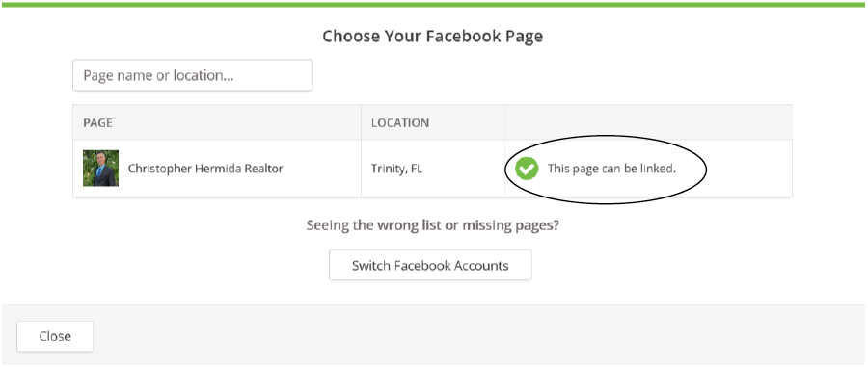This screenshot has height=367, width=868.
Task: Click the LOCATION column header
Action: coord(399,122)
